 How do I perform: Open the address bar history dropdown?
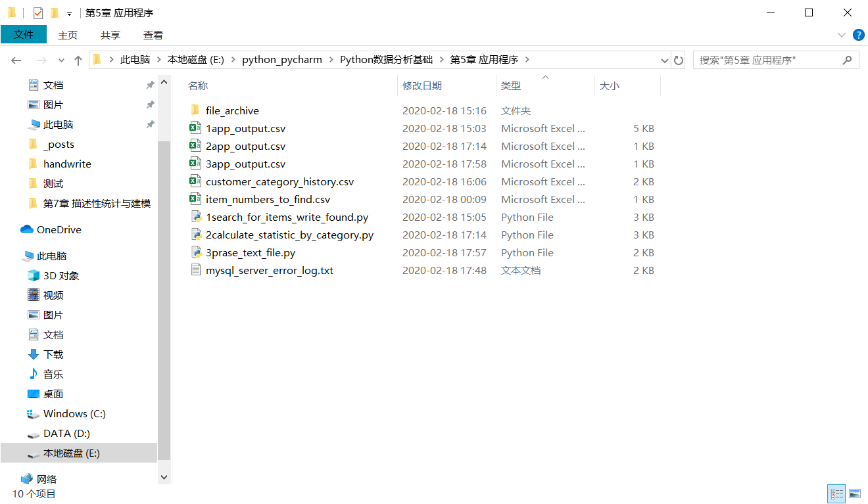[665, 60]
